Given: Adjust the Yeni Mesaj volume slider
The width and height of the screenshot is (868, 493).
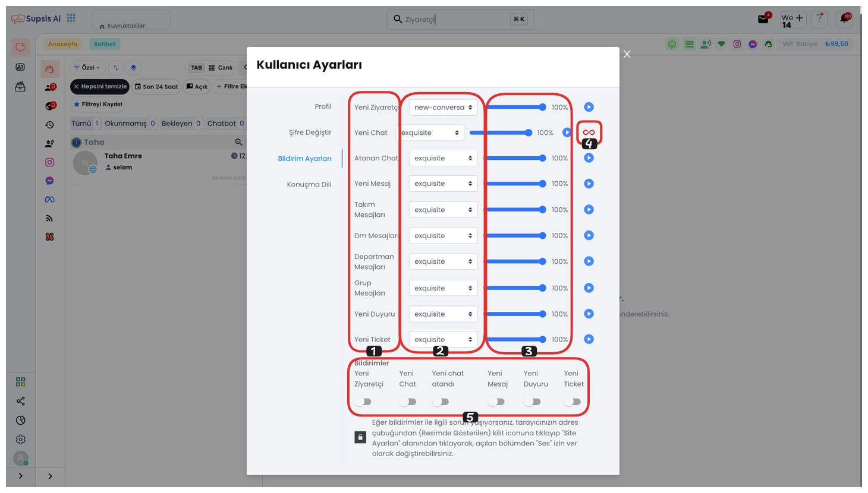Looking at the screenshot, I should click(x=515, y=184).
